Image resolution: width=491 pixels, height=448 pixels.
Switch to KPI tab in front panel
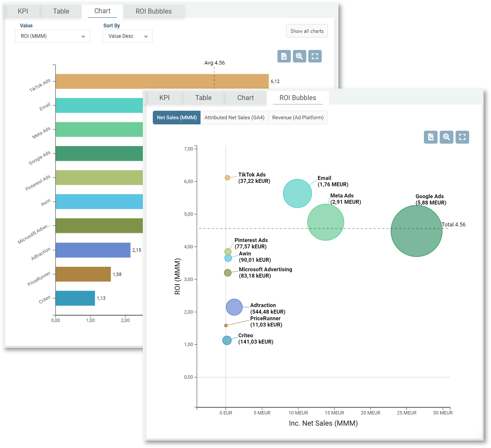[164, 98]
